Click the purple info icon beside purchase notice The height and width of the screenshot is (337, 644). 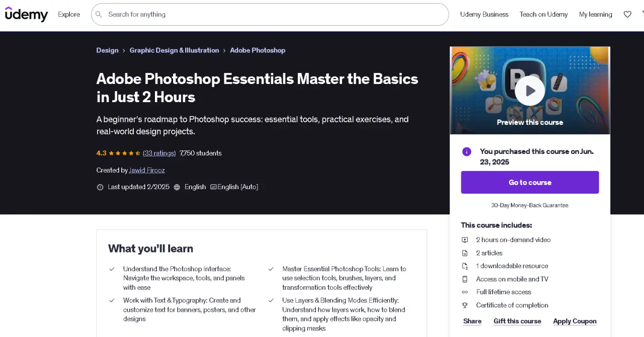(x=467, y=151)
